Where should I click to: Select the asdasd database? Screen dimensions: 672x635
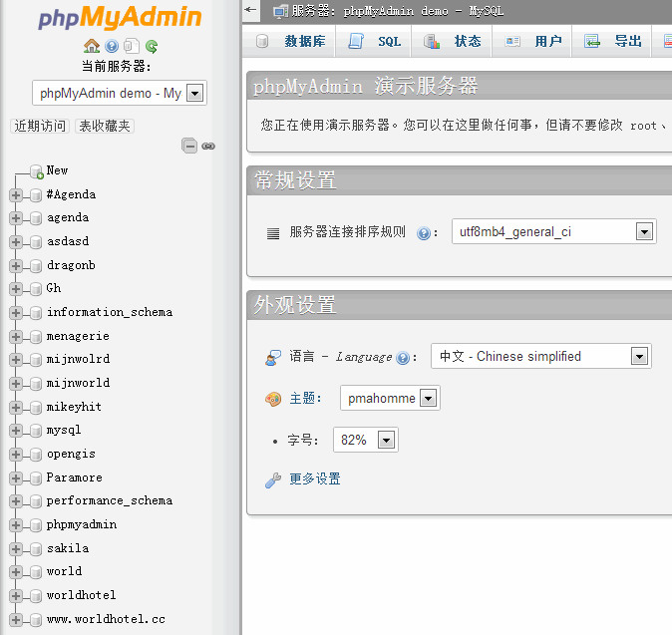(x=68, y=241)
